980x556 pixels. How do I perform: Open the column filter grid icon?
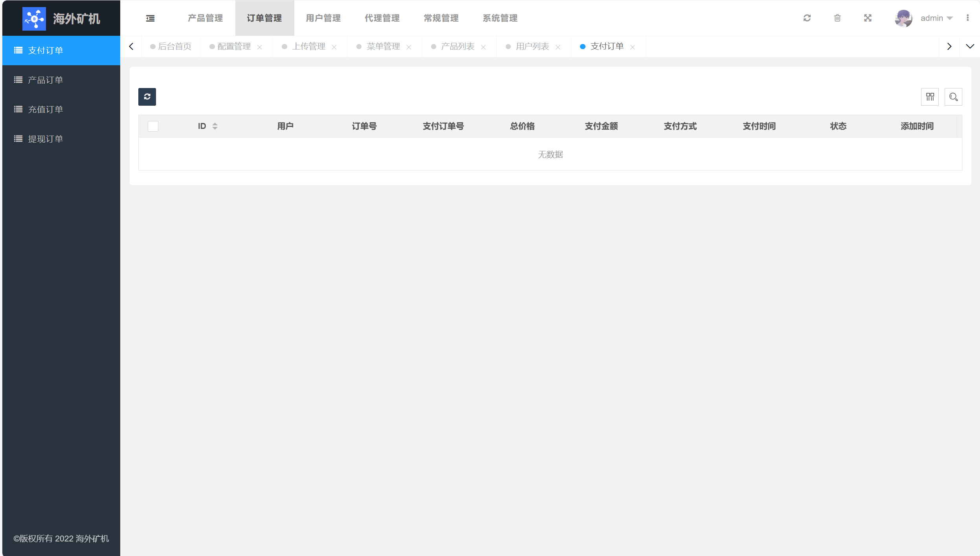(930, 97)
